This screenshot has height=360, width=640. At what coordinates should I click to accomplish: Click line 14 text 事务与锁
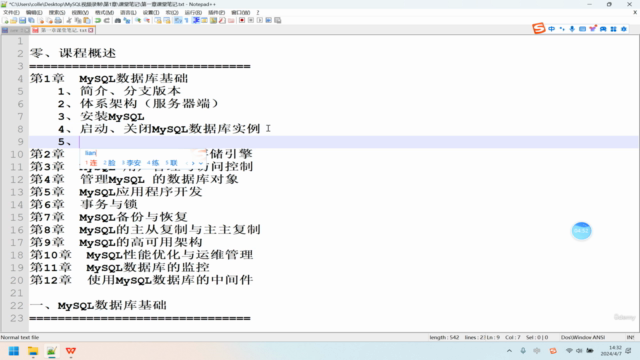click(109, 204)
